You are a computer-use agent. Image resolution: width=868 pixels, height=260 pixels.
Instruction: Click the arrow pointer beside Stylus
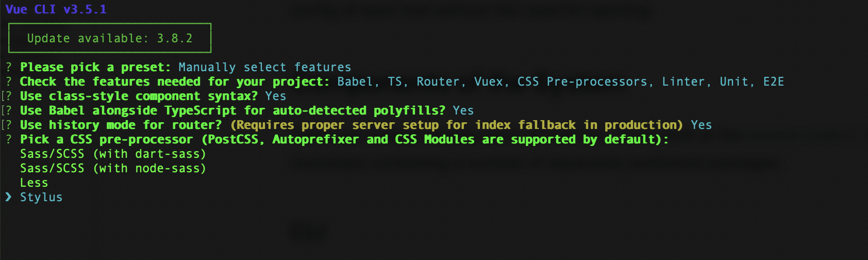click(8, 197)
